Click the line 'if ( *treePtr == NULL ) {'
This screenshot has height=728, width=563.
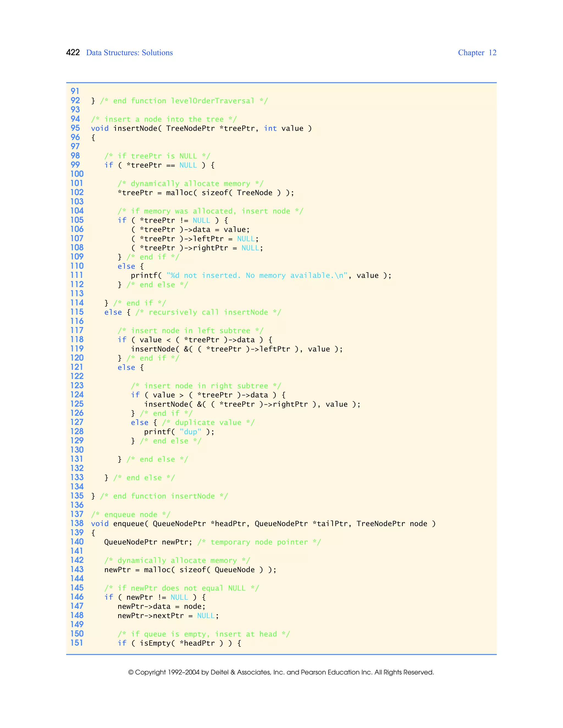pyautogui.click(x=159, y=165)
